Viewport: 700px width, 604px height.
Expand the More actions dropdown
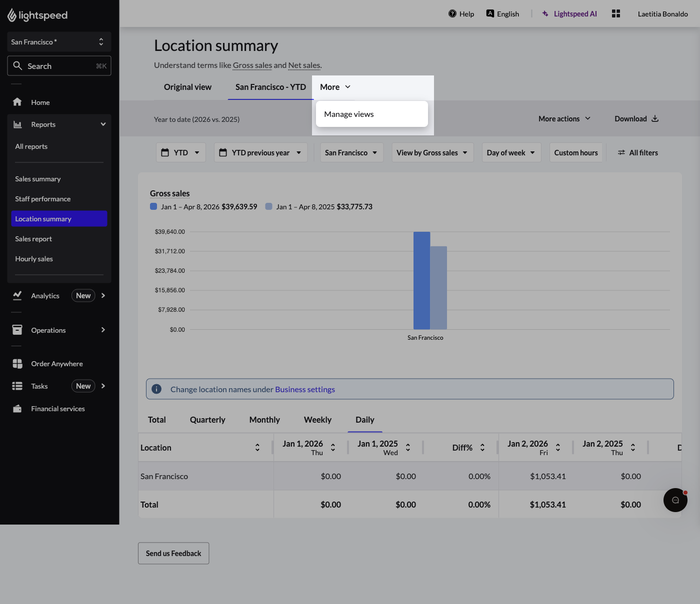(564, 118)
